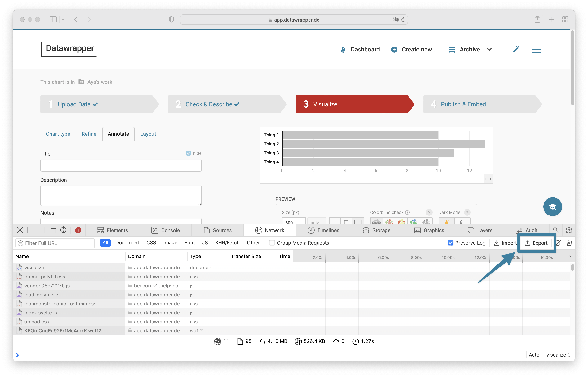This screenshot has height=377, width=588.
Task: Click the Export button
Action: click(x=536, y=243)
